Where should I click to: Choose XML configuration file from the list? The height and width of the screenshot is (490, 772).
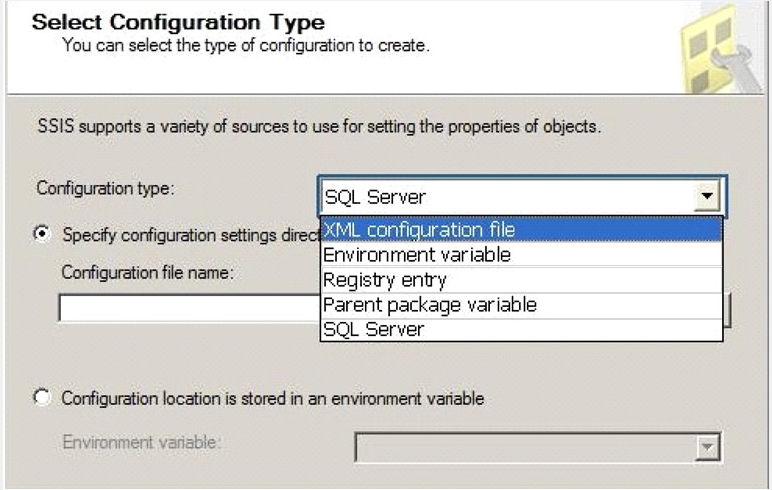pos(521,229)
